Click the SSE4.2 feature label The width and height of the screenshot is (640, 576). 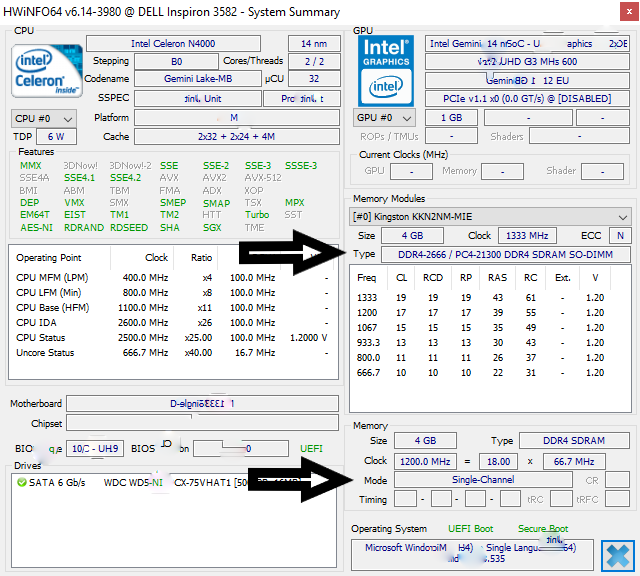click(x=125, y=178)
